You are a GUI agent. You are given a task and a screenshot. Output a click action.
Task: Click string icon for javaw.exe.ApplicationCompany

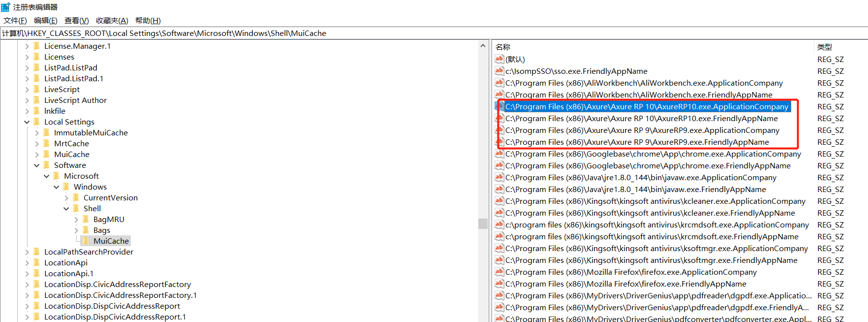pos(499,177)
